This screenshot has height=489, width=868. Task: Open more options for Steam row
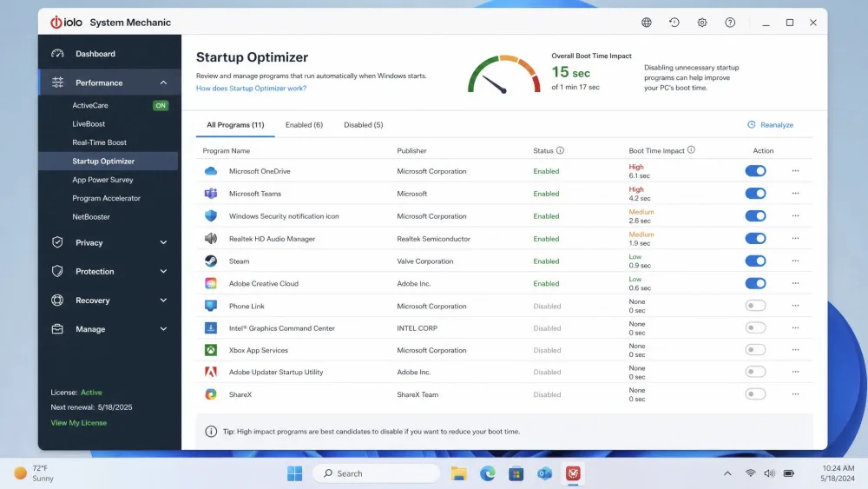pyautogui.click(x=795, y=261)
